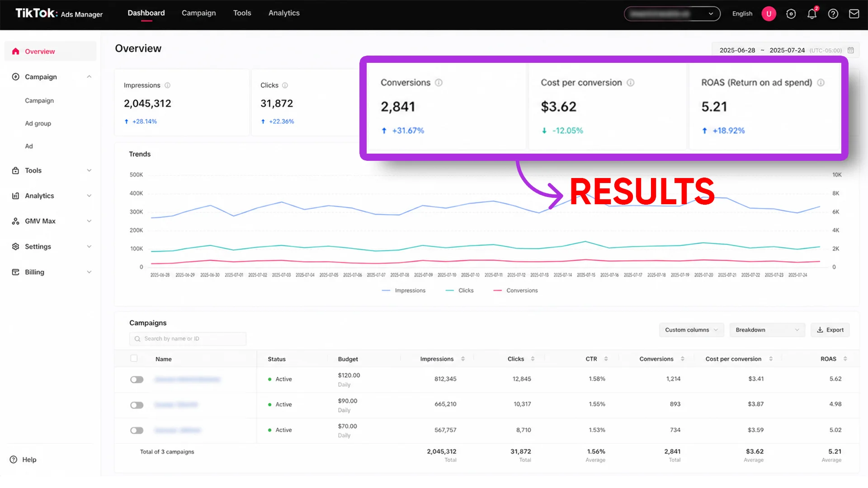Click the user avatar icon U
The height and width of the screenshot is (488, 868).
769,14
